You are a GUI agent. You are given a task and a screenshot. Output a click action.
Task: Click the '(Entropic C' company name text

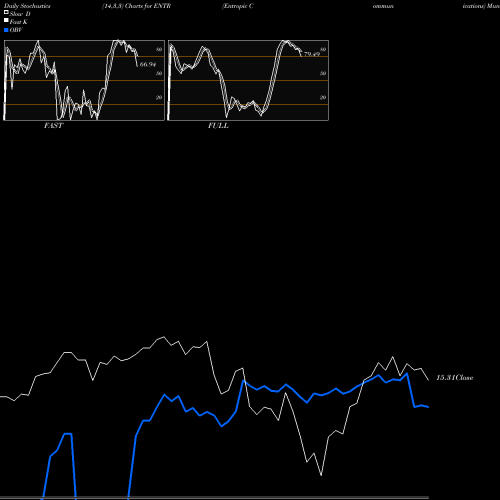click(238, 6)
